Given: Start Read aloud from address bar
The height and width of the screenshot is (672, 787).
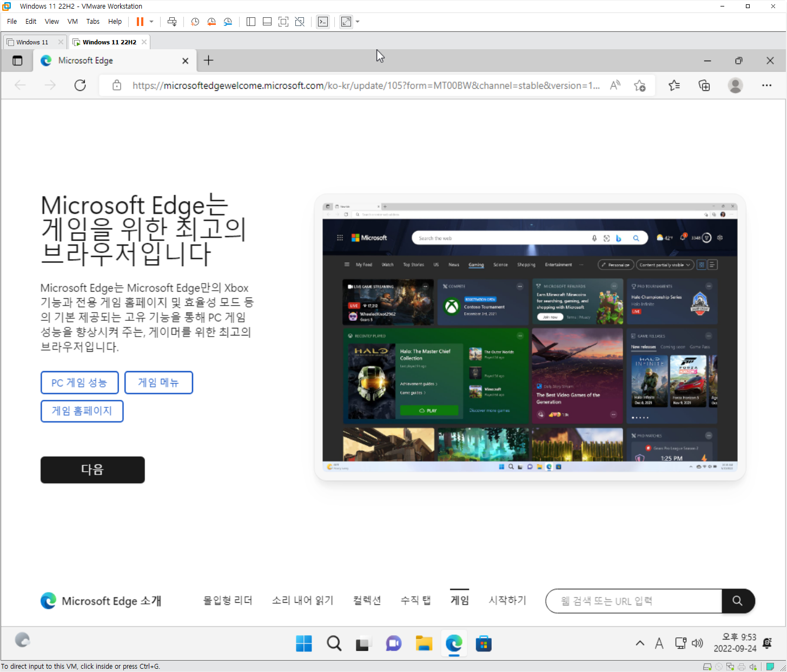Looking at the screenshot, I should tap(615, 85).
